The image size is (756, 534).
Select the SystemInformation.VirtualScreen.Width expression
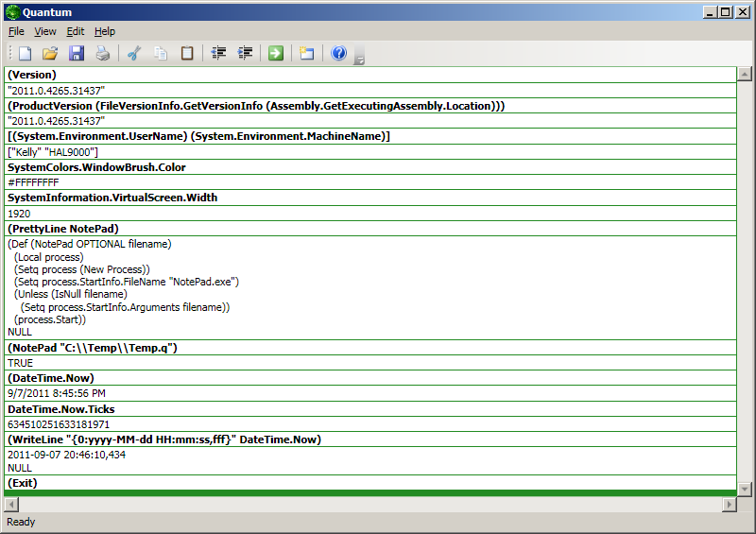click(x=112, y=198)
